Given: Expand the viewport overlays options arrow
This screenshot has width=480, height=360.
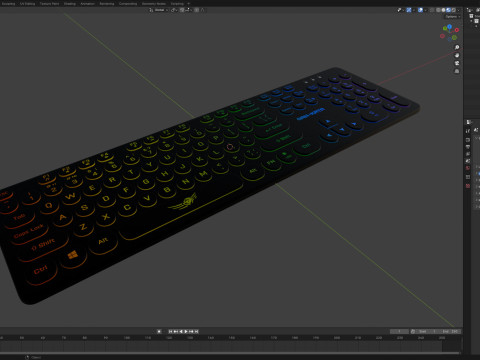Looking at the screenshot, I should click(426, 10).
